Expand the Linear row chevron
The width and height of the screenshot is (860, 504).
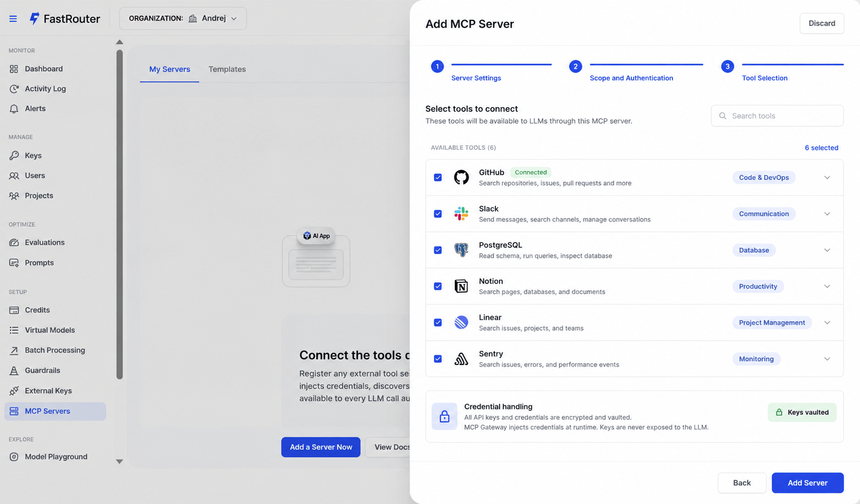click(827, 322)
